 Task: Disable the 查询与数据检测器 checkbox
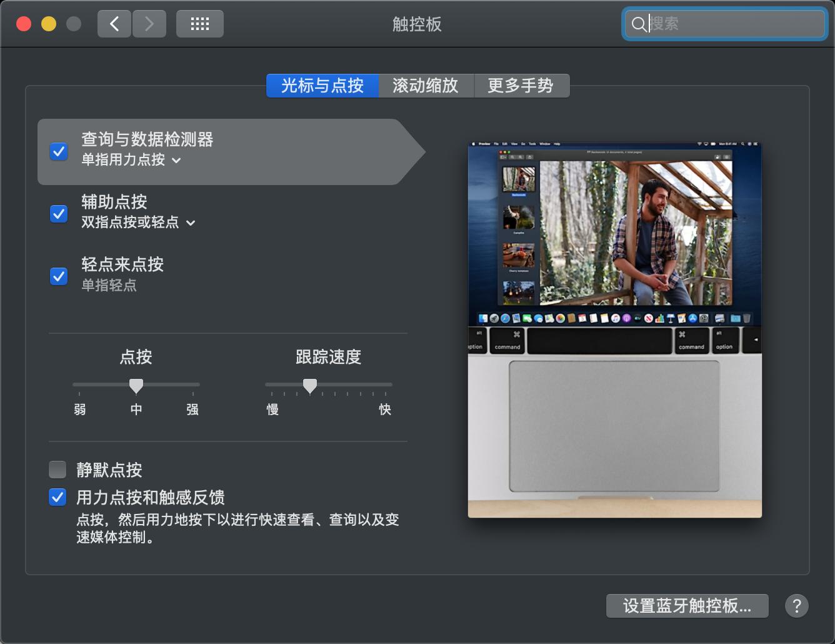pos(58,151)
